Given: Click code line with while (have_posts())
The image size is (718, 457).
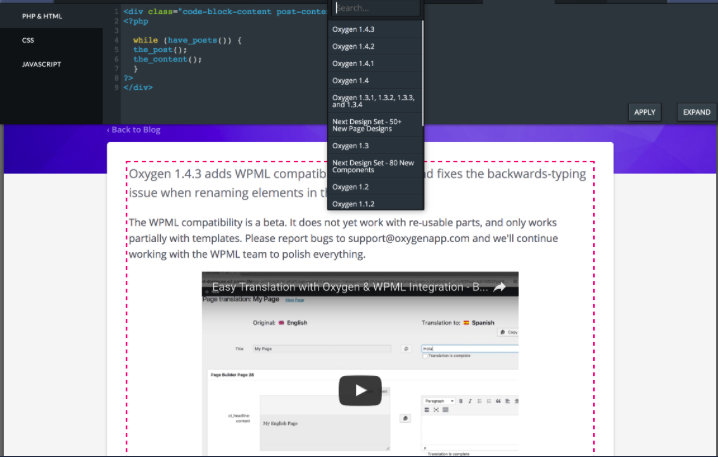Looking at the screenshot, I should [x=187, y=40].
